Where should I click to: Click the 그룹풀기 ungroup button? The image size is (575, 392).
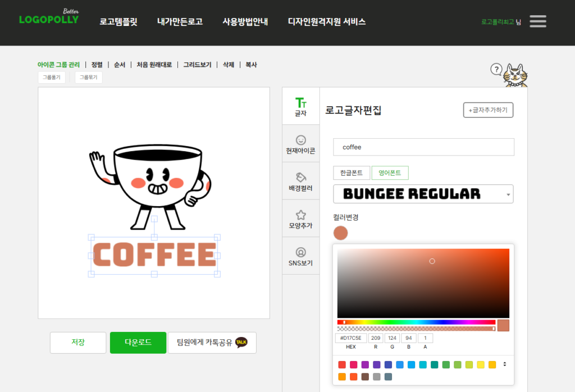coord(52,78)
